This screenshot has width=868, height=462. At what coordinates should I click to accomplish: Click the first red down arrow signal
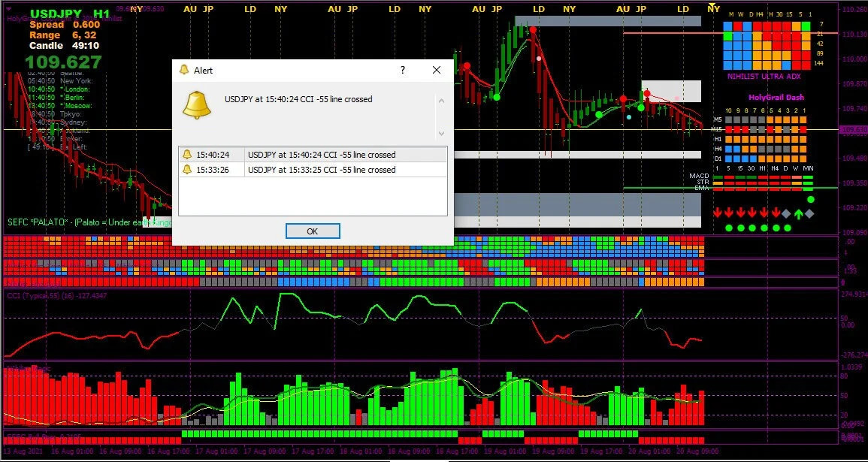[x=718, y=213]
